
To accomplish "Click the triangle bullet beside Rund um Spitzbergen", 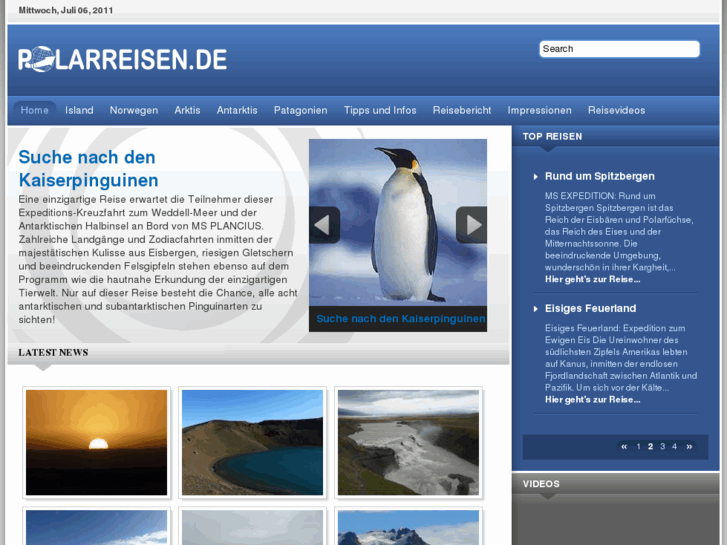I will [x=536, y=177].
